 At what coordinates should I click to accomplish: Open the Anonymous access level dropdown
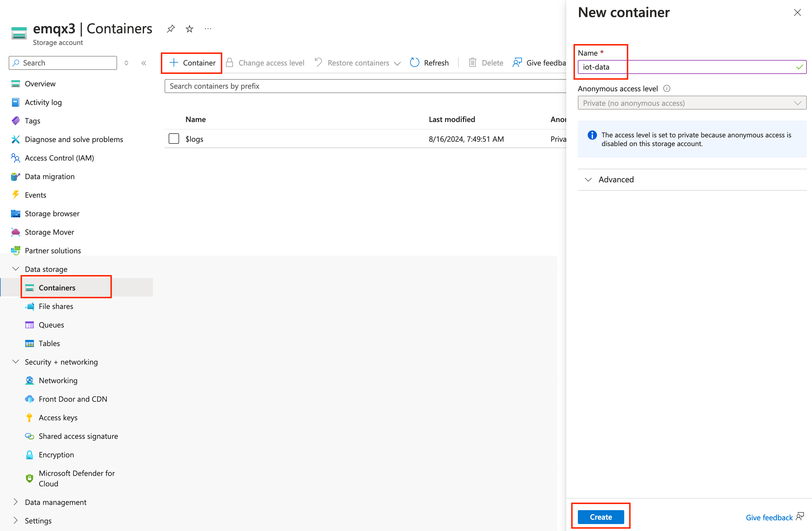click(x=691, y=103)
